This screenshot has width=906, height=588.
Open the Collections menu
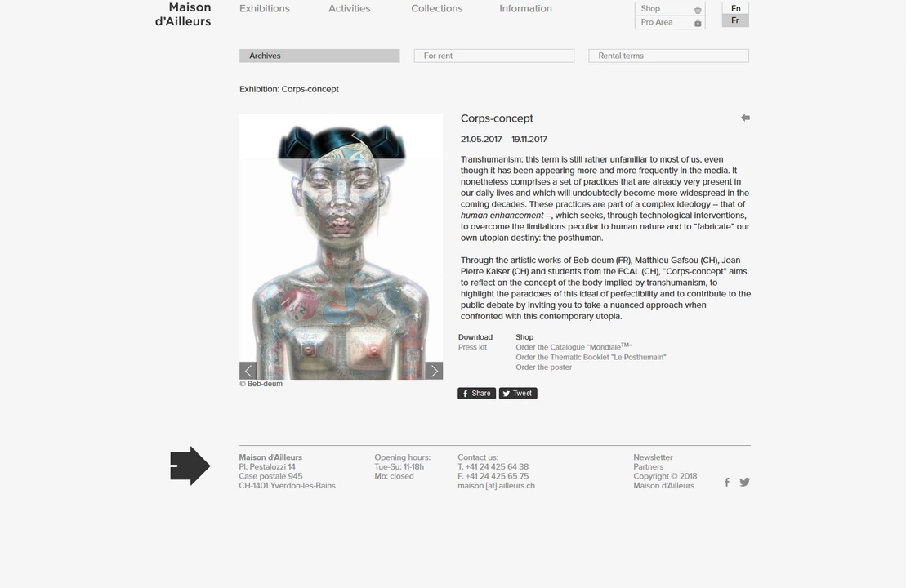click(x=436, y=9)
